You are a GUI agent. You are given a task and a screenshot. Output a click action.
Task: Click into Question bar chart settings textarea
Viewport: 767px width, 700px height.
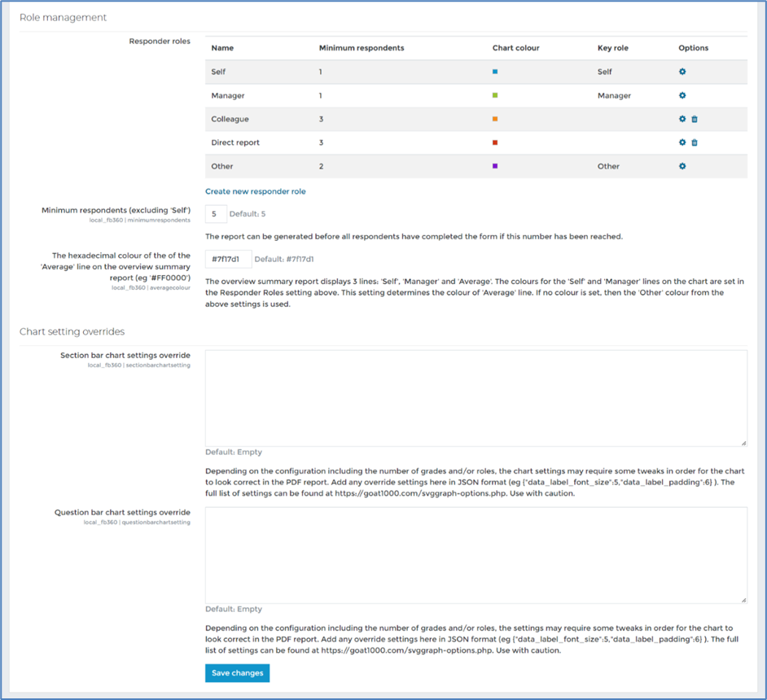click(x=476, y=555)
